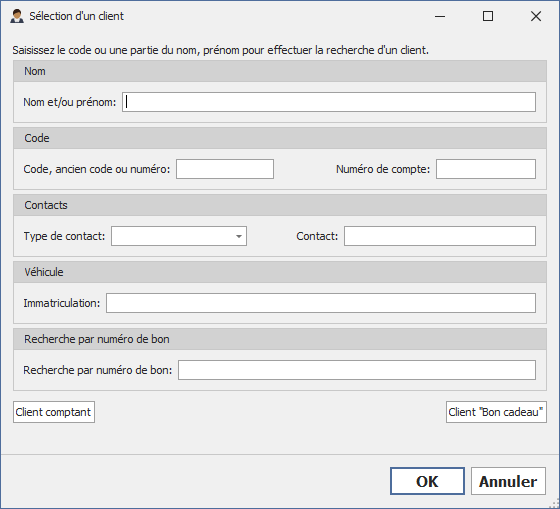560x509 pixels.
Task: Click the Contacts section header
Action: [280, 205]
